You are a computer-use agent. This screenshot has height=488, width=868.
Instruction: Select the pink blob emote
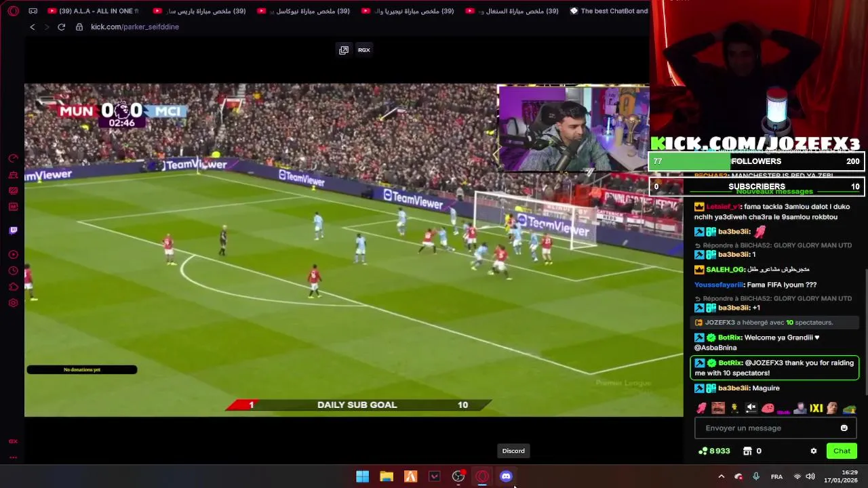pos(768,408)
